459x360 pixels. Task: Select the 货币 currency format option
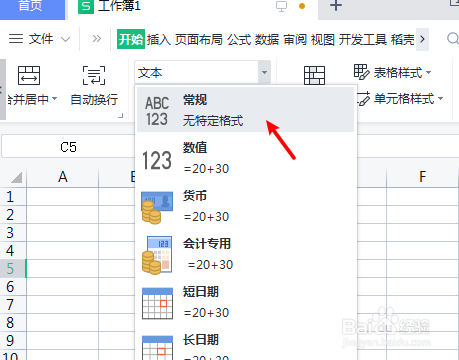(x=245, y=206)
